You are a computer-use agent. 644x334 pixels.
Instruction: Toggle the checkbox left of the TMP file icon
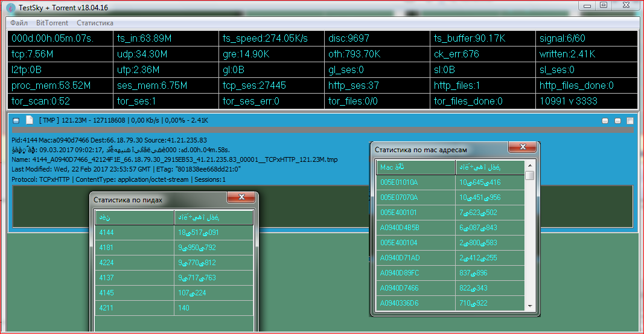(x=16, y=121)
